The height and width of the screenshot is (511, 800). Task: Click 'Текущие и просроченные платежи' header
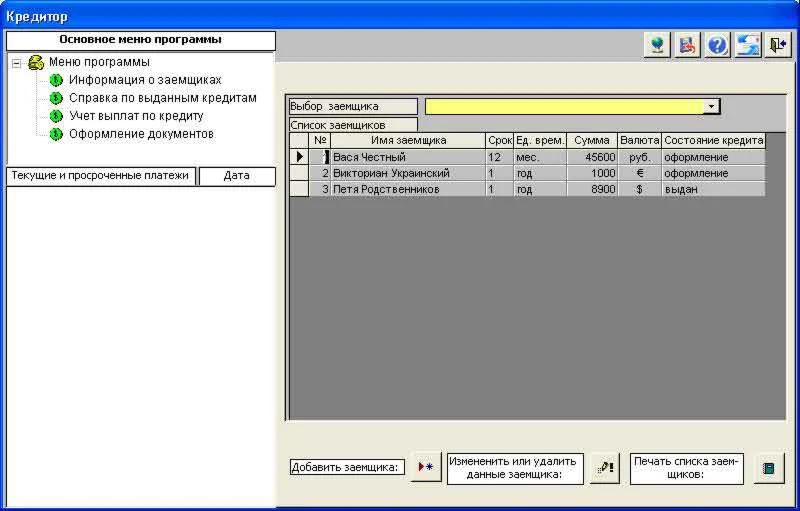tap(100, 176)
